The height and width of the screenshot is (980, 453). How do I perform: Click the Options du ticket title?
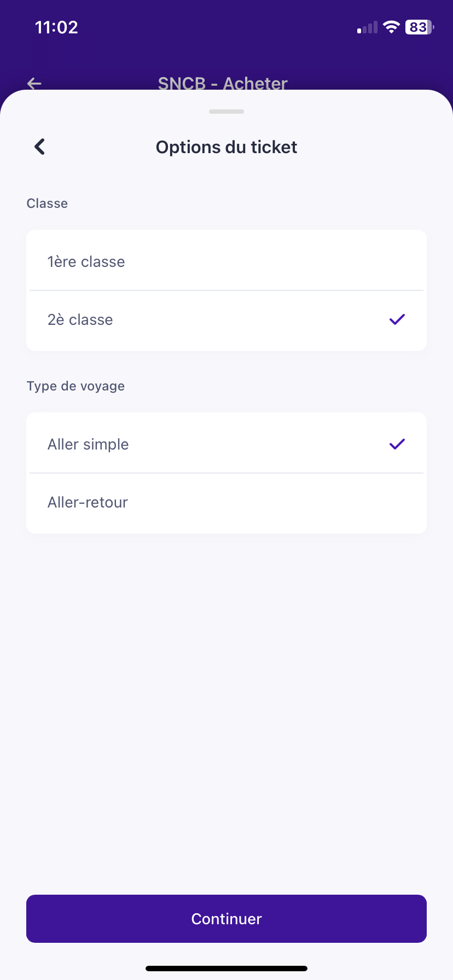point(226,147)
